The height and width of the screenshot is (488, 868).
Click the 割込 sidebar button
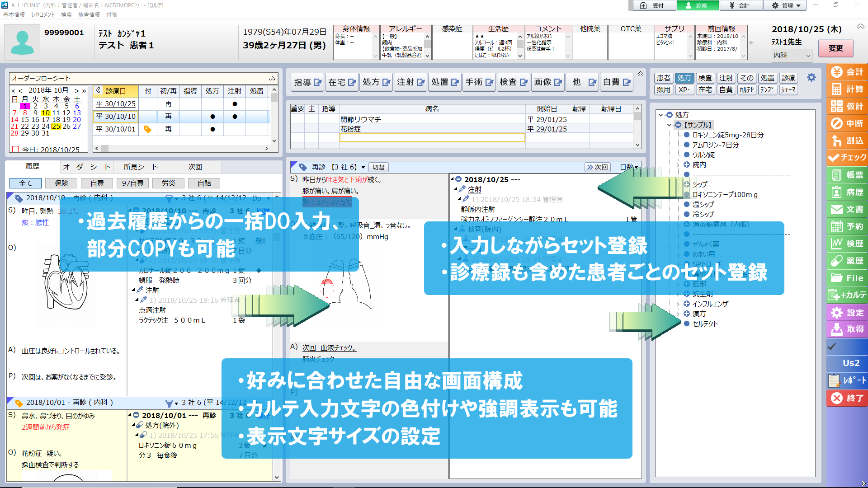[847, 141]
